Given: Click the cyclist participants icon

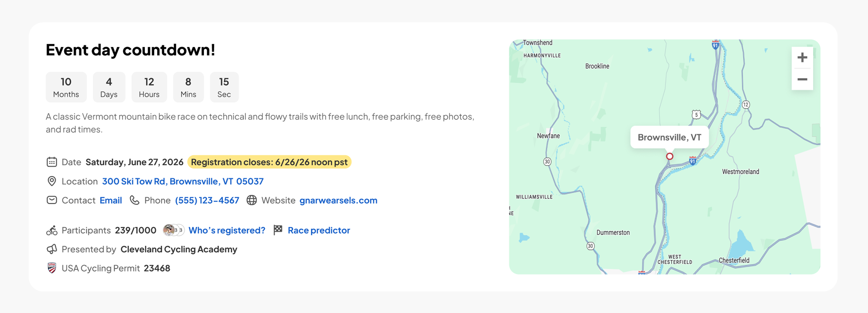Looking at the screenshot, I should tap(52, 230).
